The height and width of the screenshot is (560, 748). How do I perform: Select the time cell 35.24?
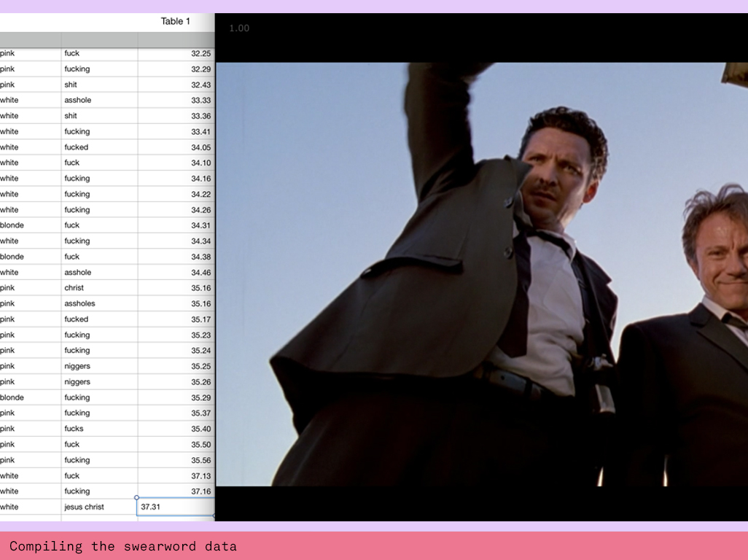click(176, 351)
